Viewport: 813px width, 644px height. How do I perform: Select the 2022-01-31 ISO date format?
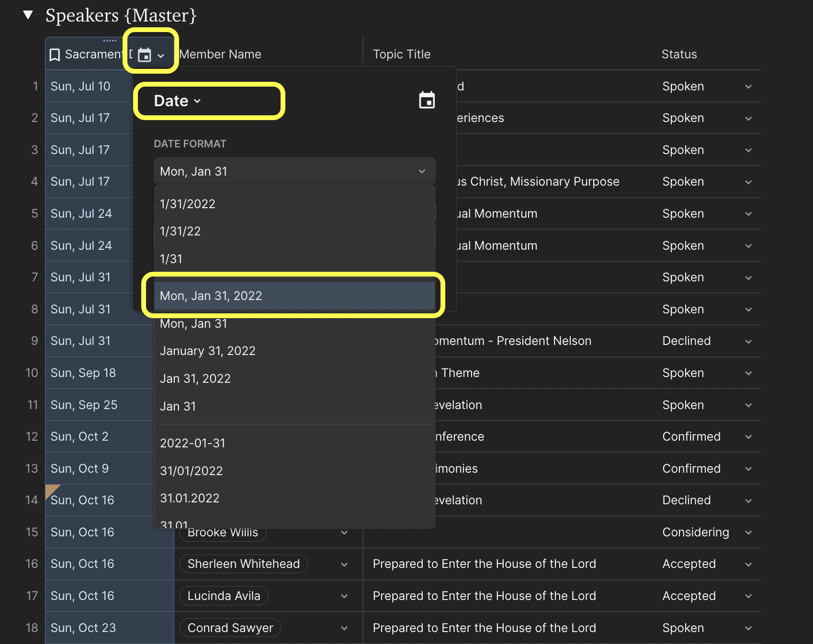tap(192, 443)
